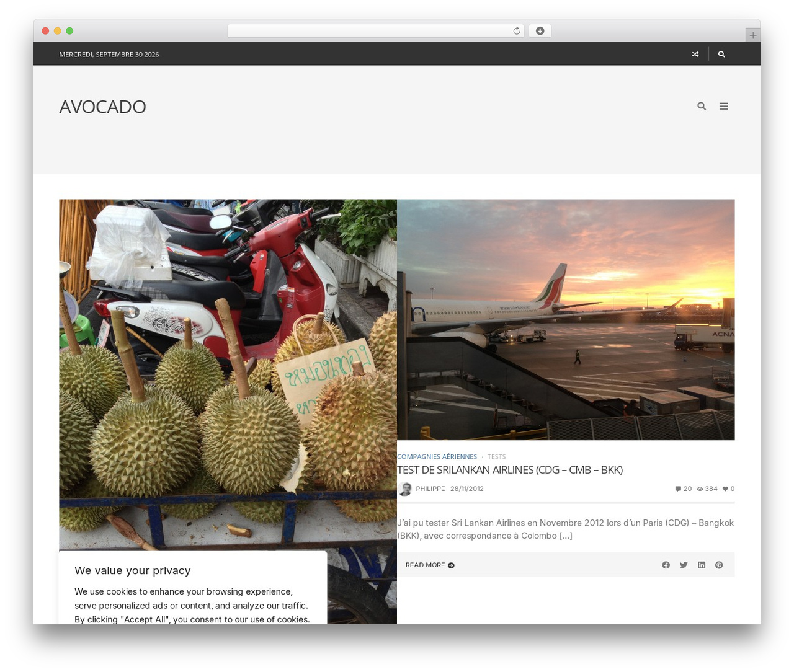Open Compagnies Aériennes category
Image resolution: width=794 pixels, height=672 pixels.
point(437,457)
